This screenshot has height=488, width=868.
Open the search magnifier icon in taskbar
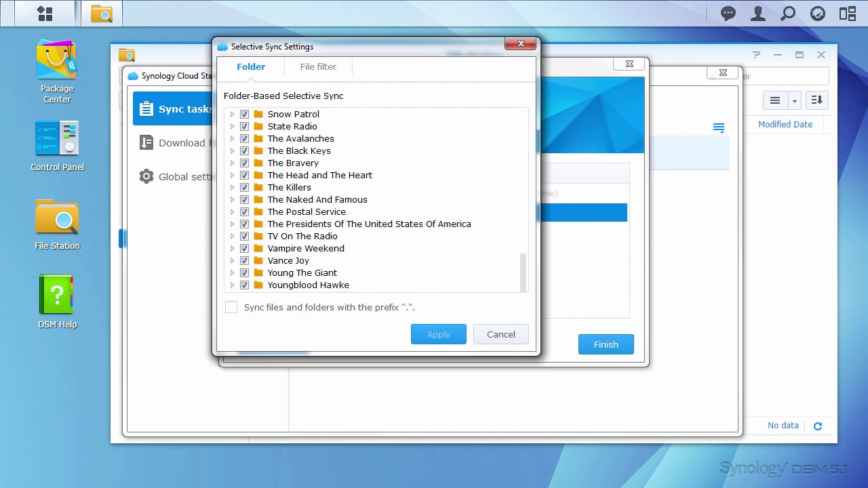click(788, 14)
